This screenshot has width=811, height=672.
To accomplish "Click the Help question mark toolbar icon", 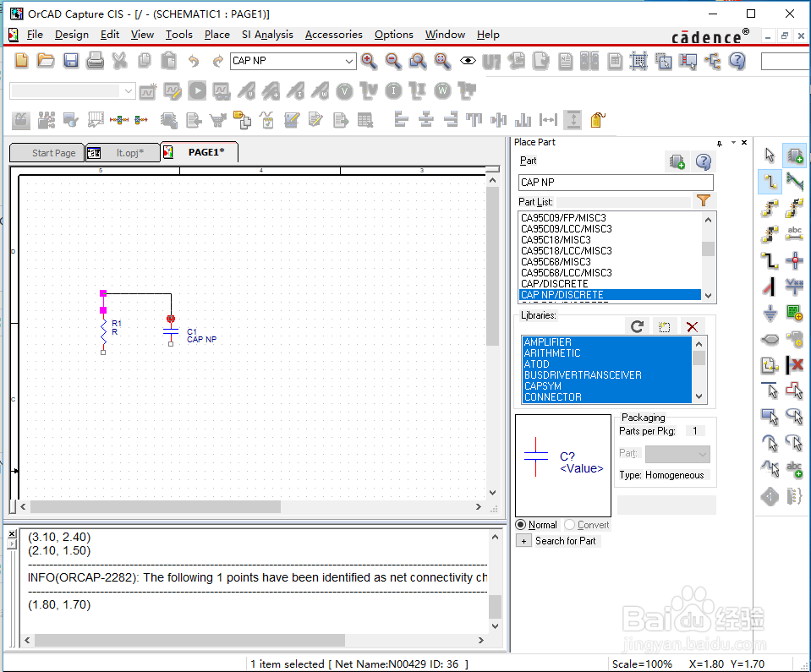I will (x=737, y=61).
